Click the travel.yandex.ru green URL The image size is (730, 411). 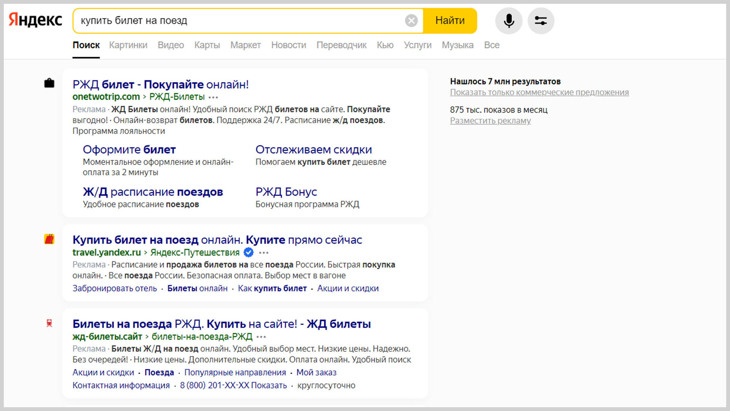[107, 252]
